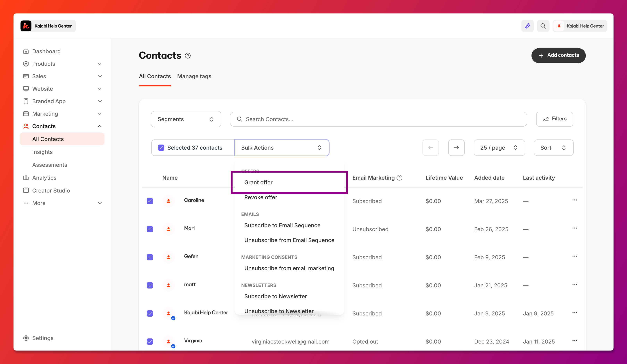Click the Creator Studio icon
627x364 pixels.
(26, 190)
